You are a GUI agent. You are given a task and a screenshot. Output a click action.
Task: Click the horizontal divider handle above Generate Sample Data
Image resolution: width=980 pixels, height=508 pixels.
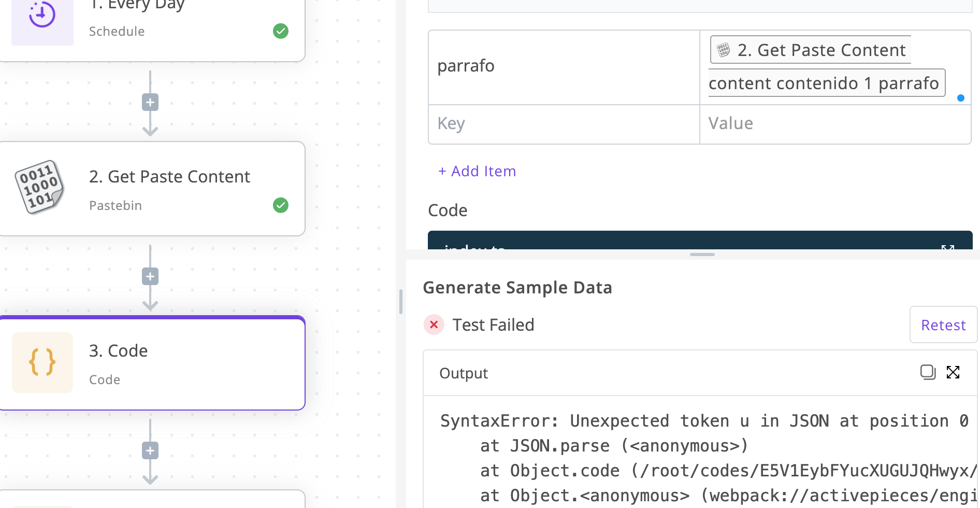click(702, 255)
